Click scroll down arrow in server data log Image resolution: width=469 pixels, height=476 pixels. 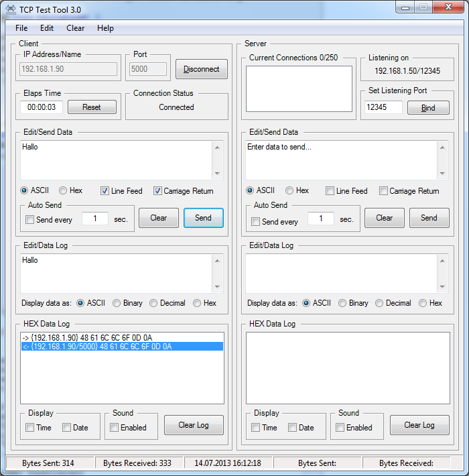click(x=443, y=286)
